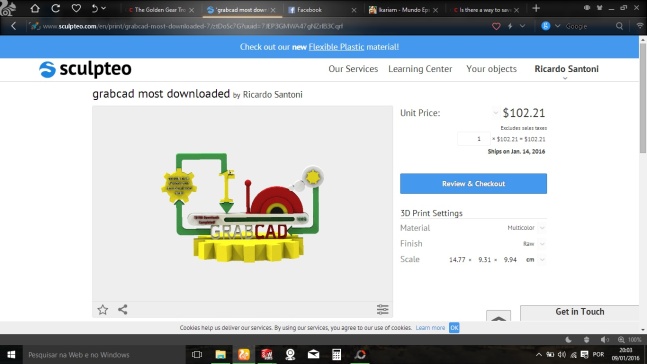Bookmark page with red heart in address bar
This screenshot has height=364, width=647.
(x=496, y=26)
